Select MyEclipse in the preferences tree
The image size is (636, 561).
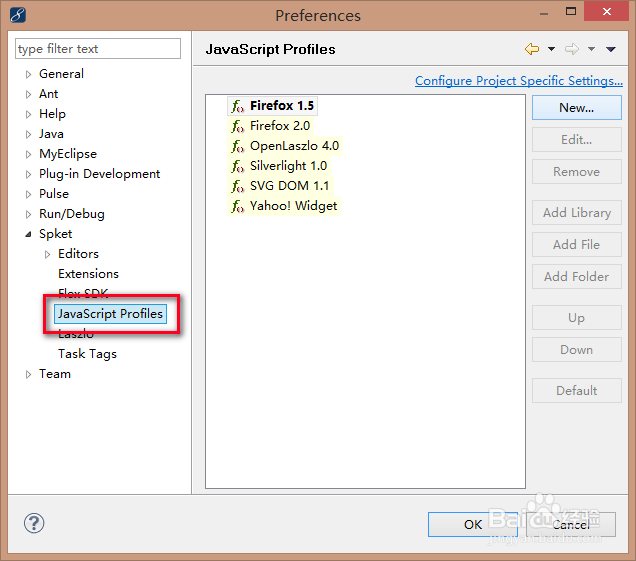pyautogui.click(x=68, y=154)
